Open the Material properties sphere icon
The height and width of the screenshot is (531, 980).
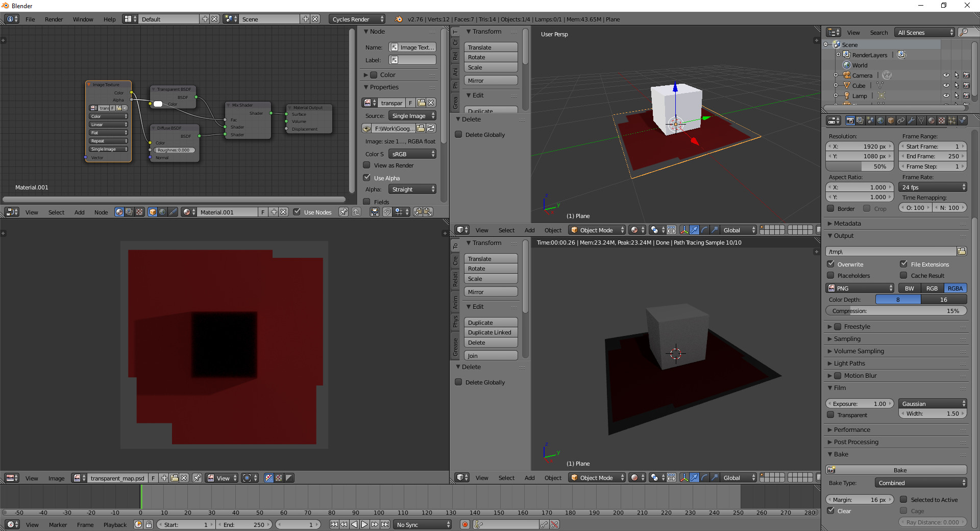point(932,120)
